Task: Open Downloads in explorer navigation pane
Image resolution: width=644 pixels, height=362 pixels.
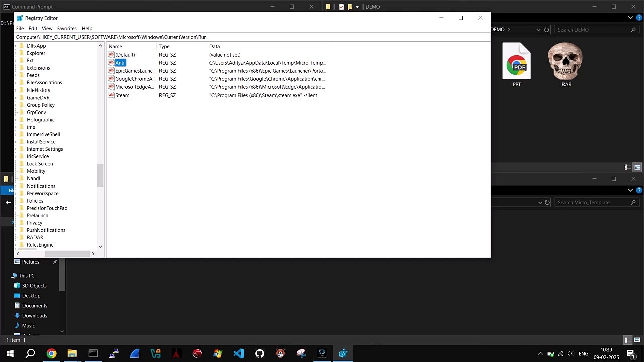Action: click(34, 316)
